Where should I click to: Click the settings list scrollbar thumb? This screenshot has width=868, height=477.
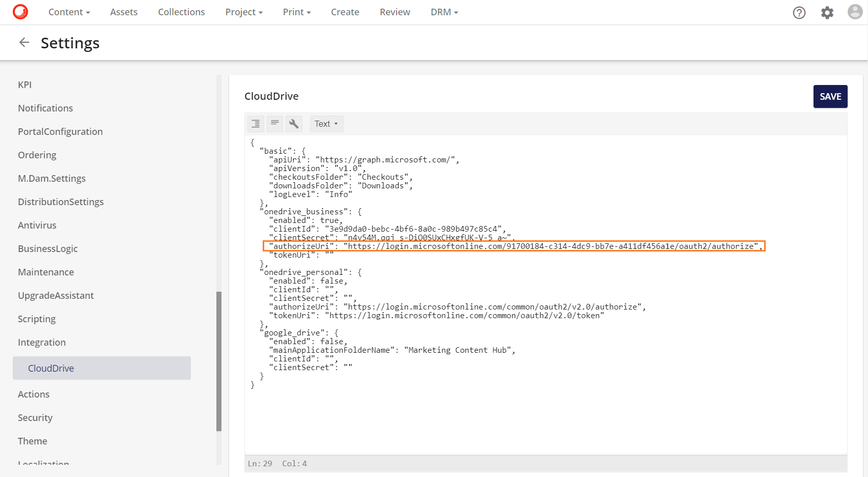click(219, 361)
